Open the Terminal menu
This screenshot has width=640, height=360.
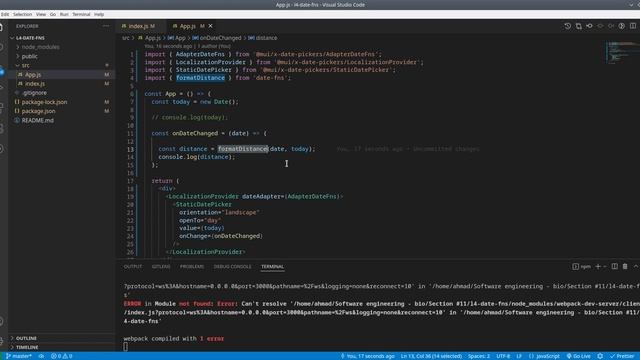(x=81, y=14)
